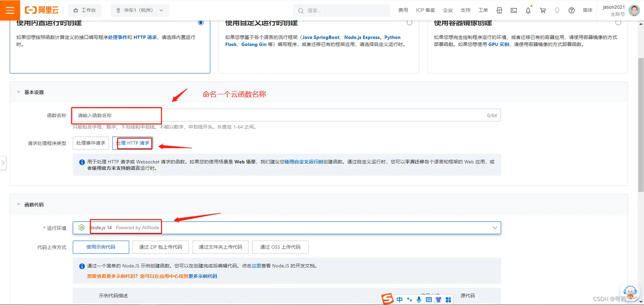Click the 源代码 column header
644x305 pixels.
[x=467, y=295]
